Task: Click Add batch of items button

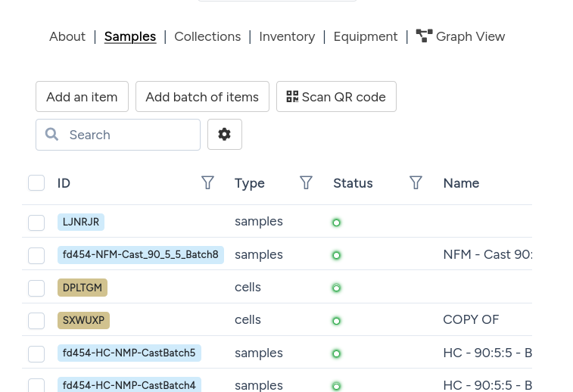Action: (202, 97)
